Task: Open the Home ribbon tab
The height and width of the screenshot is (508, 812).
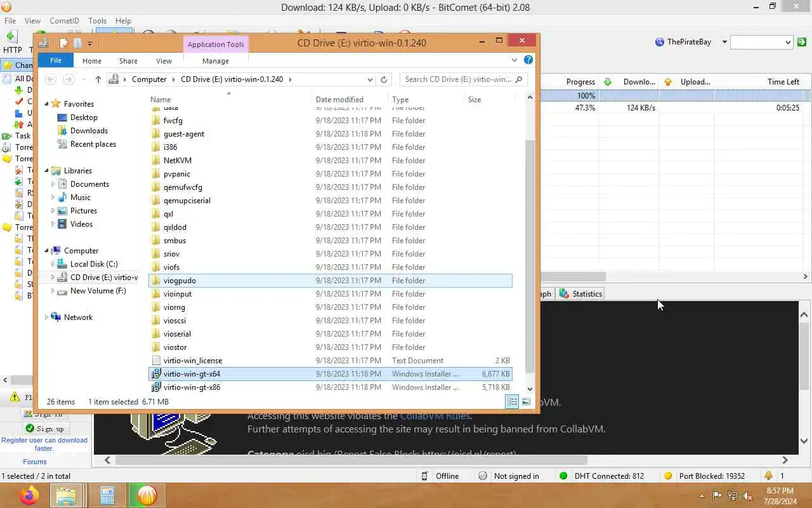Action: (x=92, y=61)
